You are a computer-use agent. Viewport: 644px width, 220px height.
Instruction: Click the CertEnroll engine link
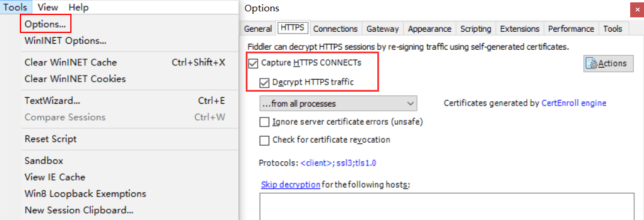[x=574, y=103]
